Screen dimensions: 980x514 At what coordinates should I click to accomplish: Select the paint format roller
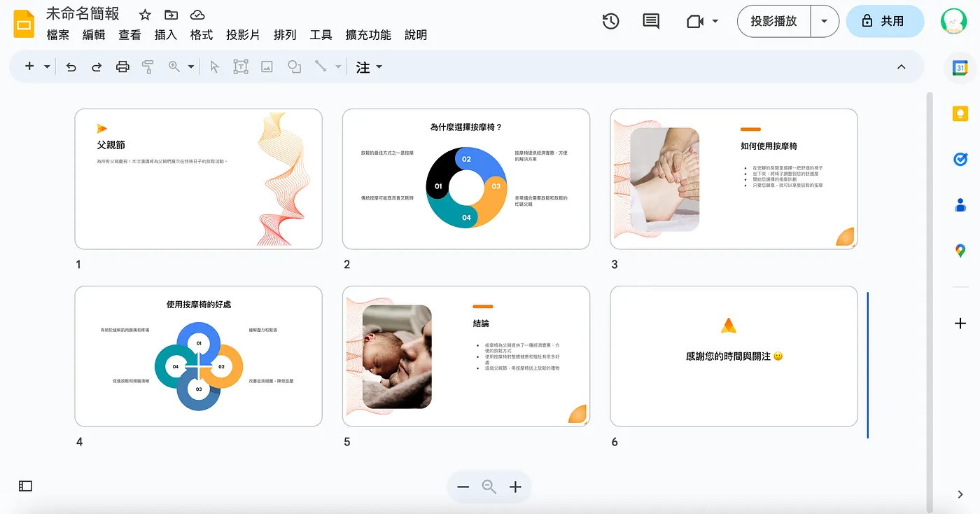tap(148, 67)
